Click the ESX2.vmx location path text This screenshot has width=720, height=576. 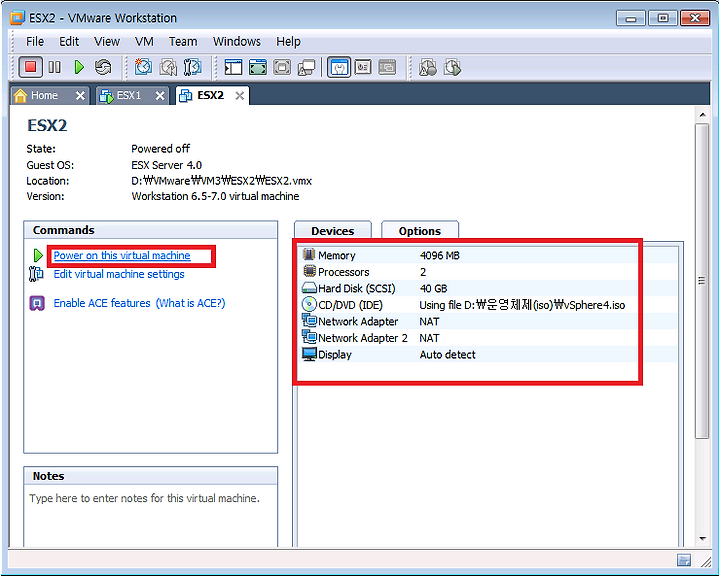221,181
